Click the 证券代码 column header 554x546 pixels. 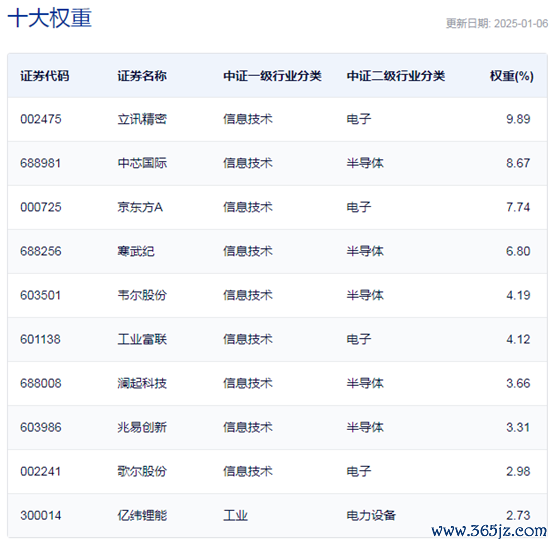(45, 76)
